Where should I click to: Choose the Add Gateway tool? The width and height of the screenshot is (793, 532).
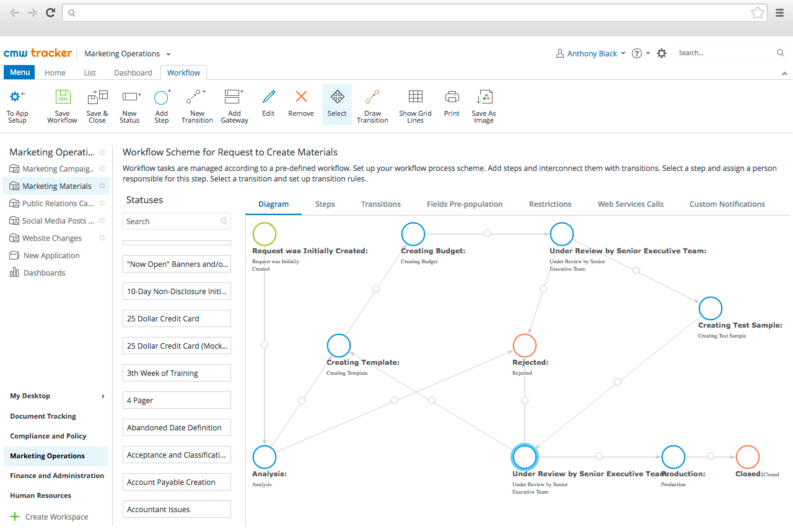[x=234, y=97]
